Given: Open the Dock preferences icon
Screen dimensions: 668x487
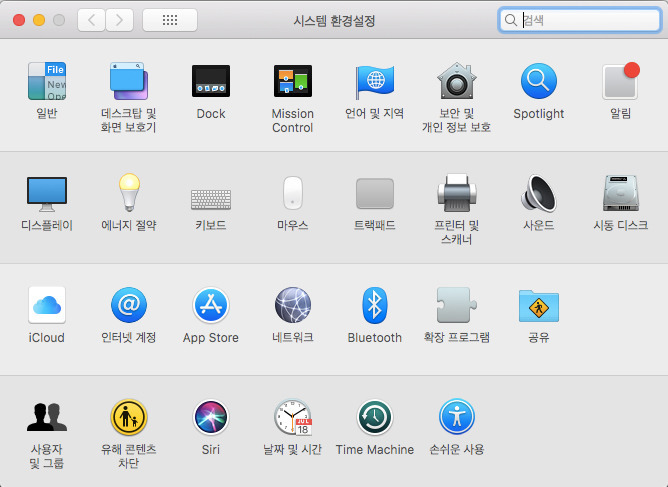Looking at the screenshot, I should pyautogui.click(x=211, y=81).
